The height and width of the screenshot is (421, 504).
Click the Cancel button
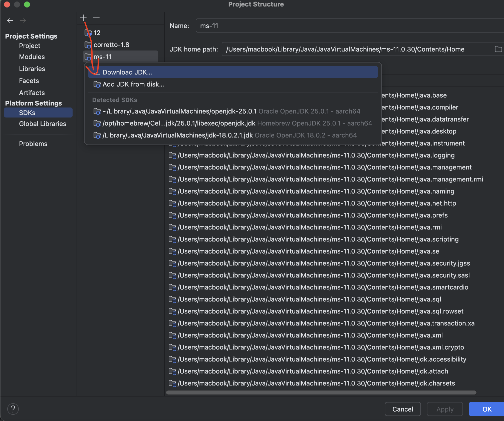point(403,409)
